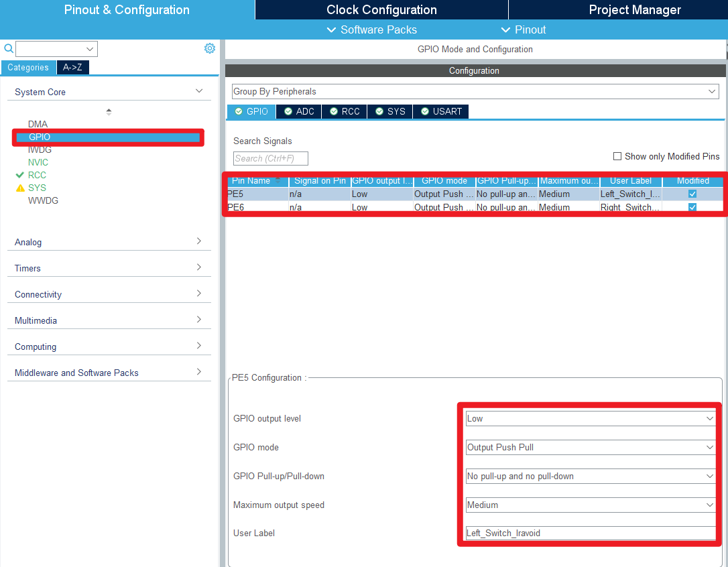
Task: Open the Pinout menu
Action: coord(524,29)
